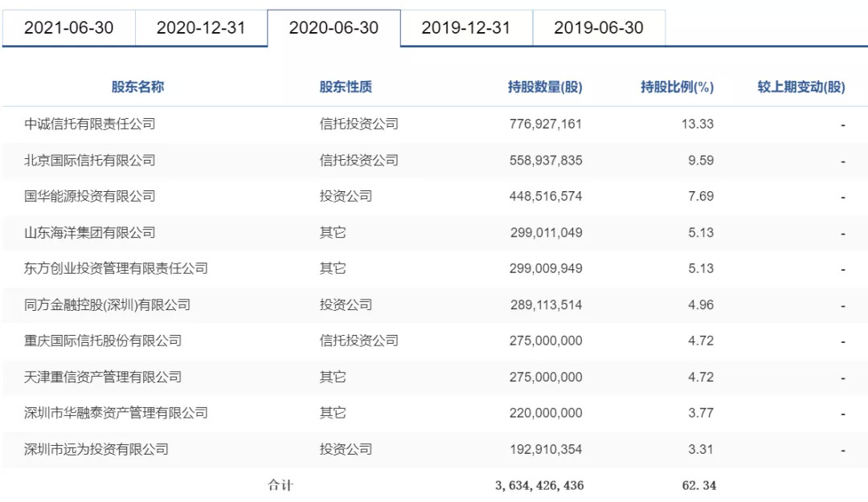Click the 9.59 percentage value
Viewport: 868px width, 502px height.
click(701, 161)
